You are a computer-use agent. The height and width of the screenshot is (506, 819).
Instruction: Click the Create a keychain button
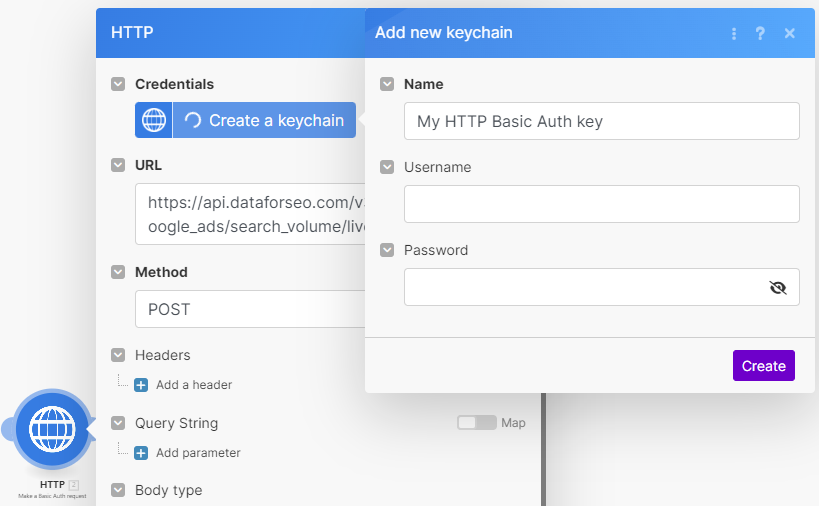click(x=264, y=120)
